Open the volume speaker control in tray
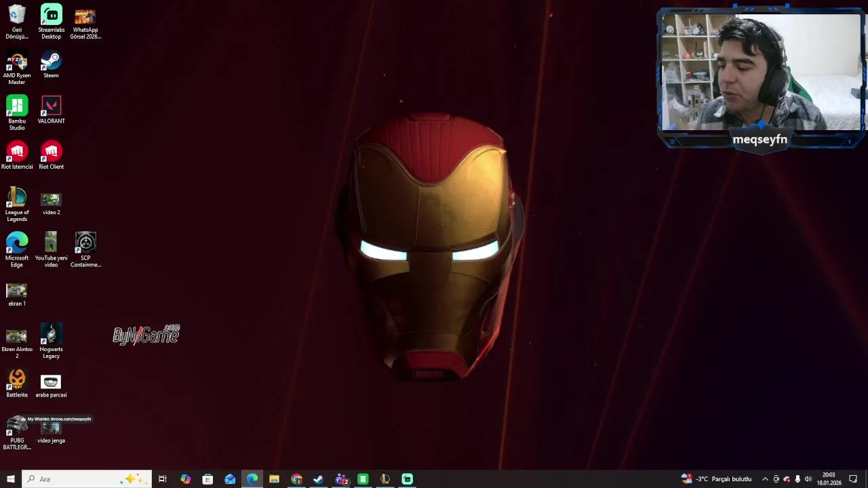Image resolution: width=868 pixels, height=488 pixels. pyautogui.click(x=808, y=479)
